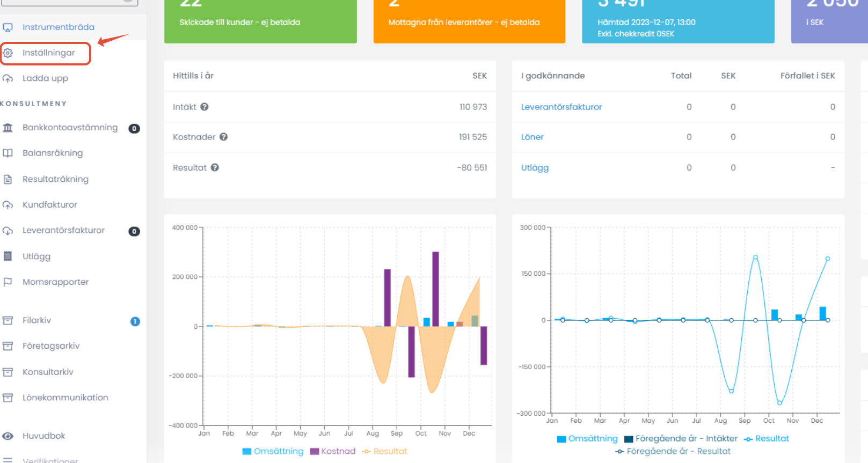868x463 pixels.
Task: Open Momsrapporter from the sidebar
Action: point(56,282)
